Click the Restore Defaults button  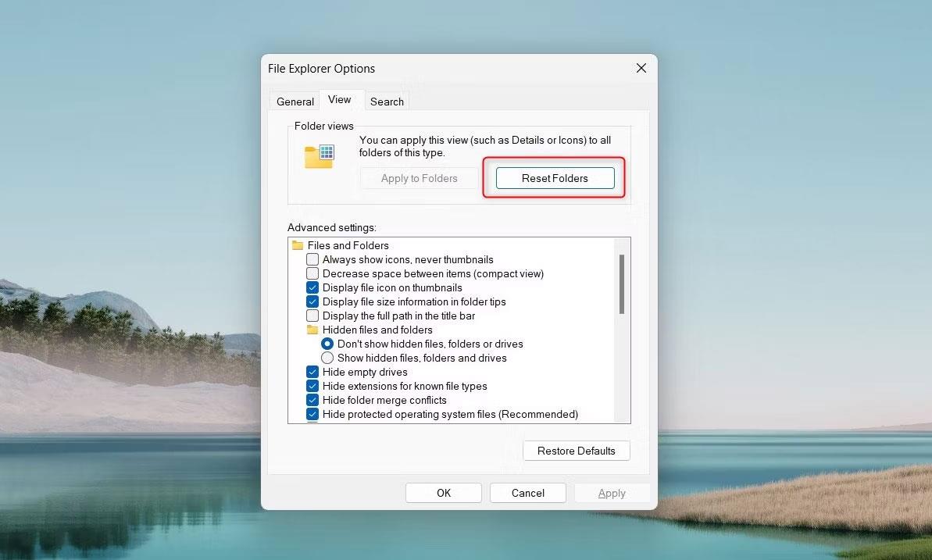coord(576,451)
